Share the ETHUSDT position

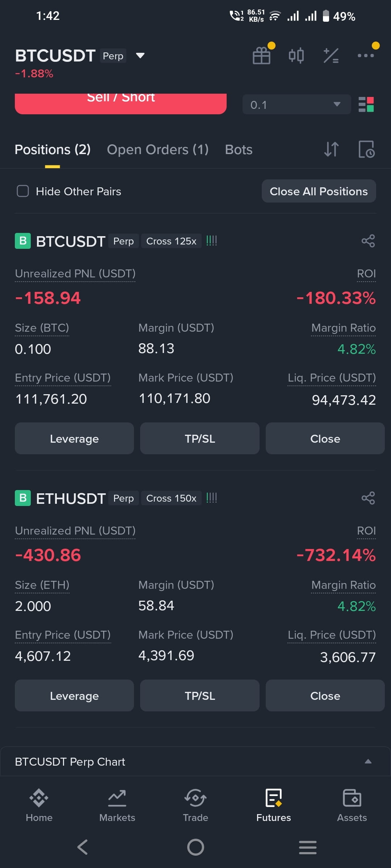(368, 498)
